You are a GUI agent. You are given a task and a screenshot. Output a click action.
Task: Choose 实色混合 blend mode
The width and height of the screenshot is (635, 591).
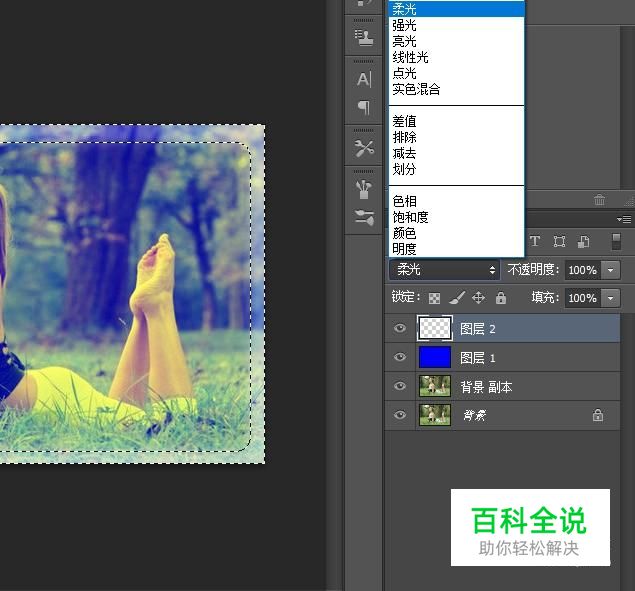click(456, 89)
